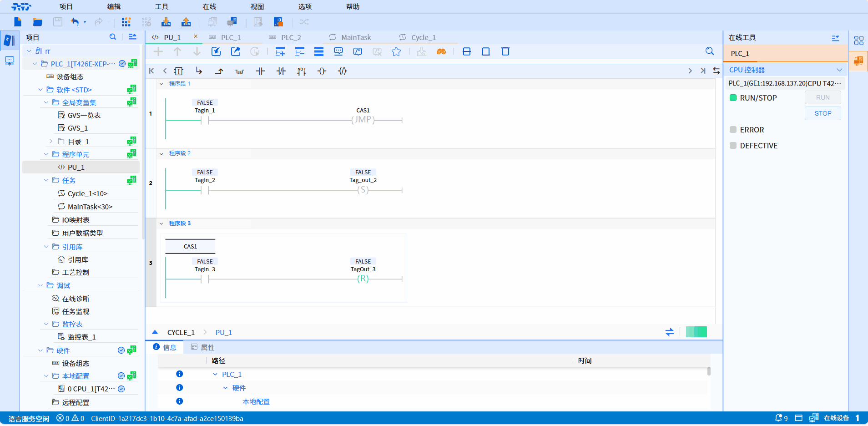Click the orange binoculars monitor icon

click(441, 51)
